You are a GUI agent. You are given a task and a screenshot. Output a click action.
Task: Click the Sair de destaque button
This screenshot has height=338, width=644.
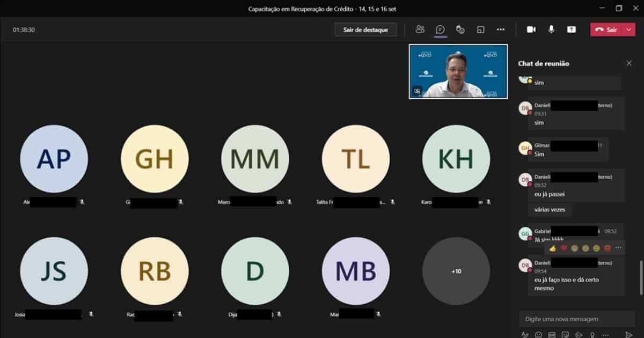pos(365,30)
